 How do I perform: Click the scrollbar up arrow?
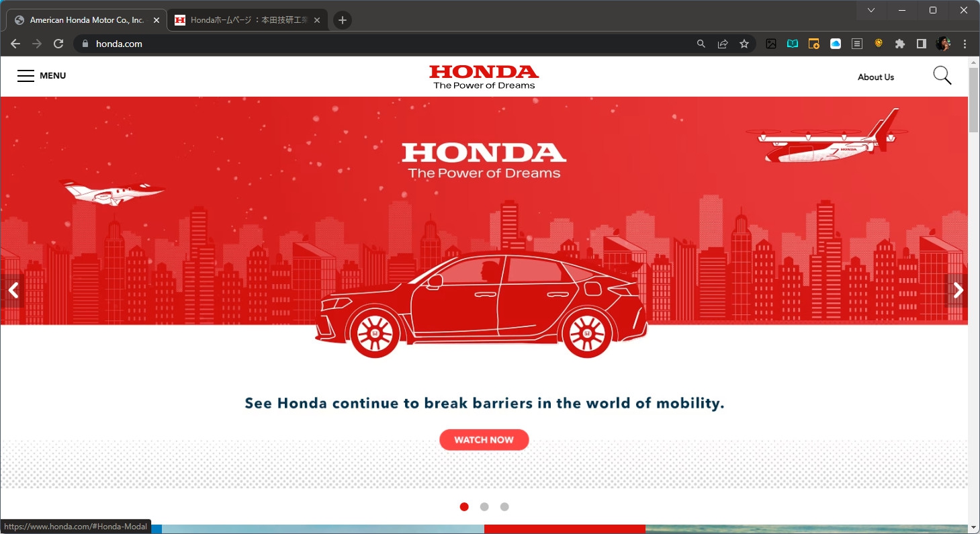coord(974,62)
